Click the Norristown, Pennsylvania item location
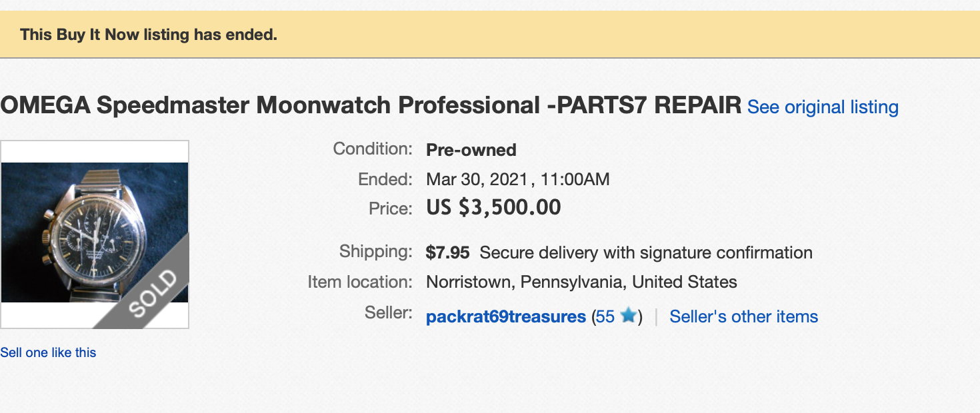 coord(581,282)
